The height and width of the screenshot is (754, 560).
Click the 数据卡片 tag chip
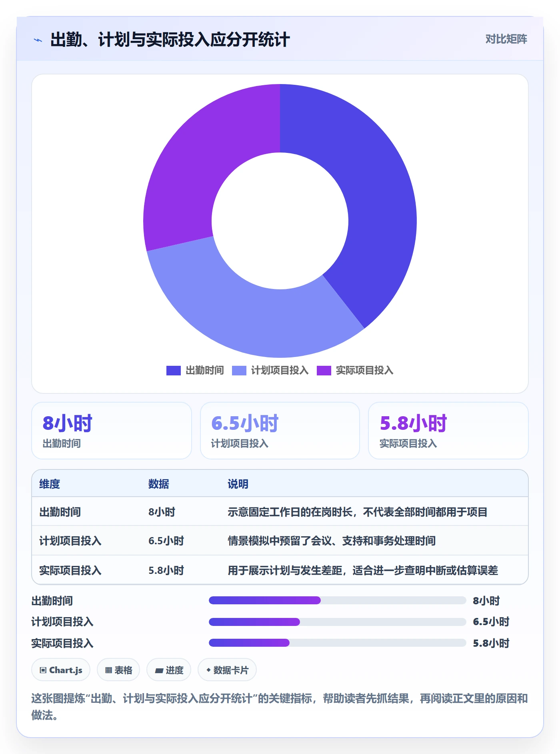[x=227, y=670]
